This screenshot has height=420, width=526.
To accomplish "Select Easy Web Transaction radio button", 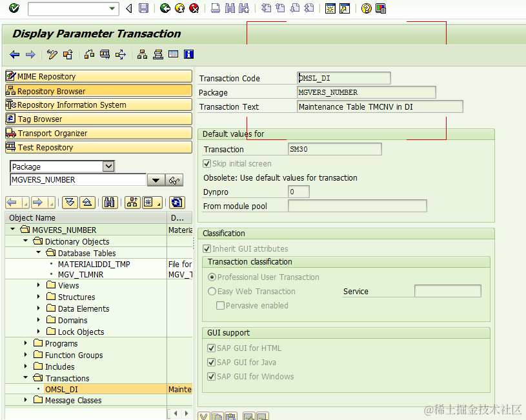I will (x=212, y=291).
